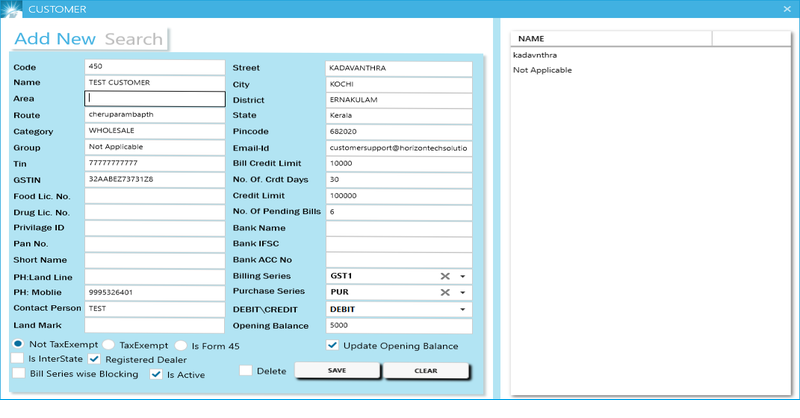Edit the GSTIN field
The image size is (800, 418).
[x=155, y=180]
